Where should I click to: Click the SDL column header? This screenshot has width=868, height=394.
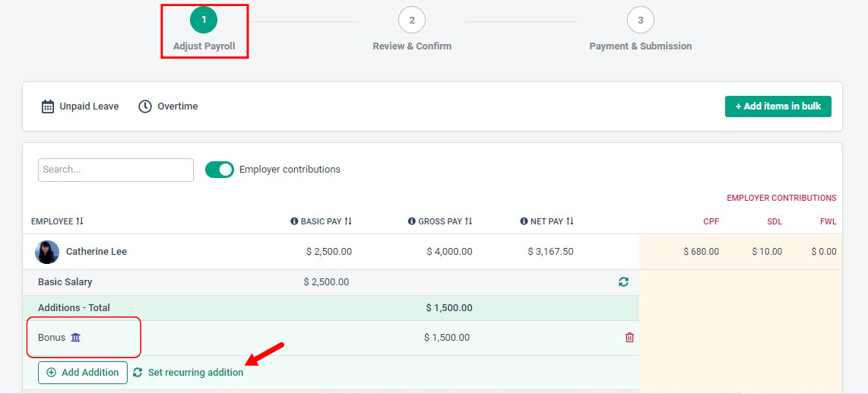pyautogui.click(x=775, y=221)
